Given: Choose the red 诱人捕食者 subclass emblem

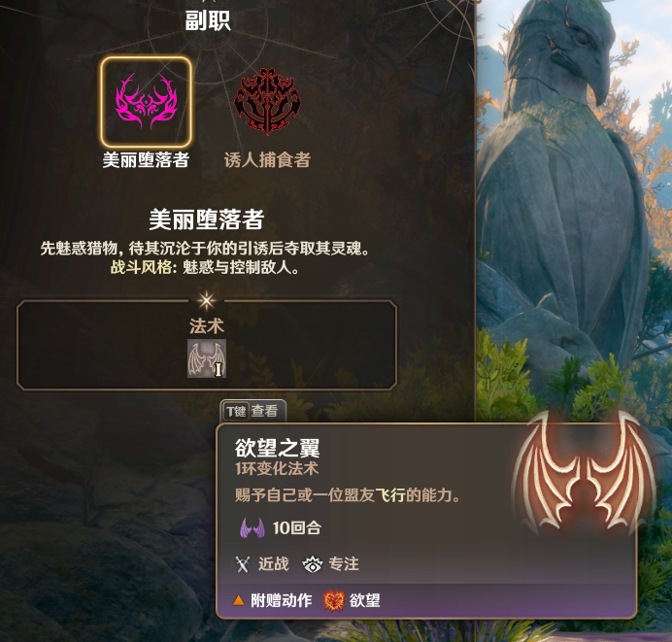Looking at the screenshot, I should tap(267, 102).
